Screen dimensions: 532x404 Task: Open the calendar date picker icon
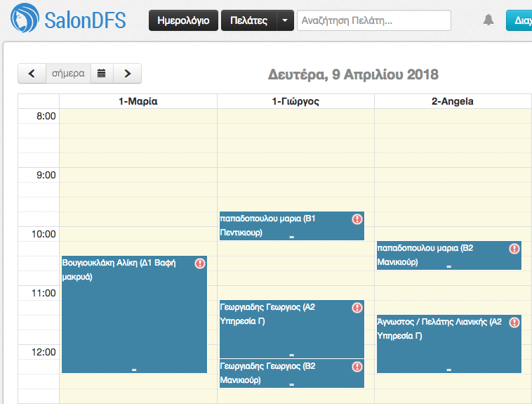(101, 73)
